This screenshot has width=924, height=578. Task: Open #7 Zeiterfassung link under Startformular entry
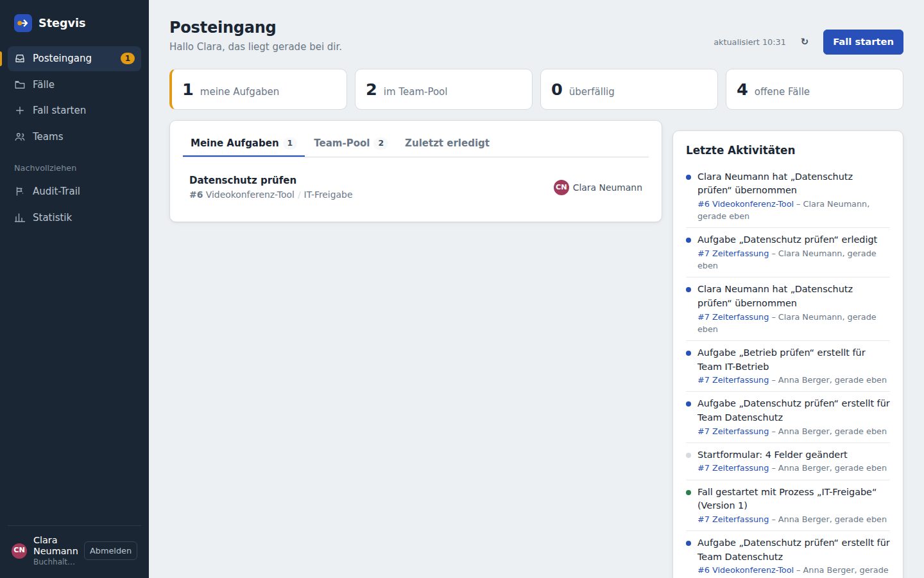pos(733,468)
